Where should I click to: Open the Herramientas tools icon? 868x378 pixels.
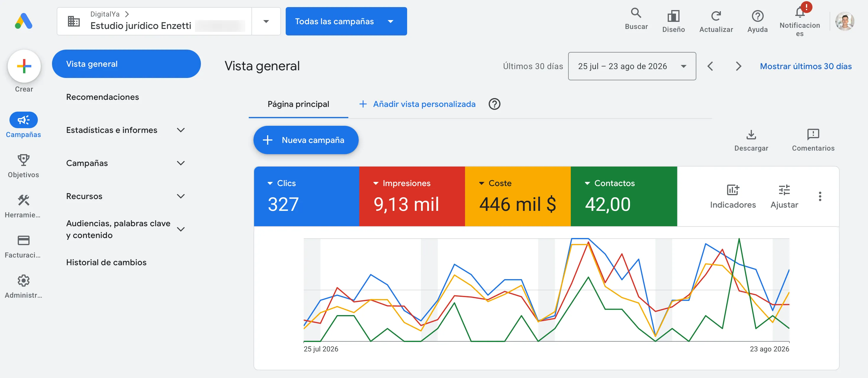pyautogui.click(x=23, y=200)
